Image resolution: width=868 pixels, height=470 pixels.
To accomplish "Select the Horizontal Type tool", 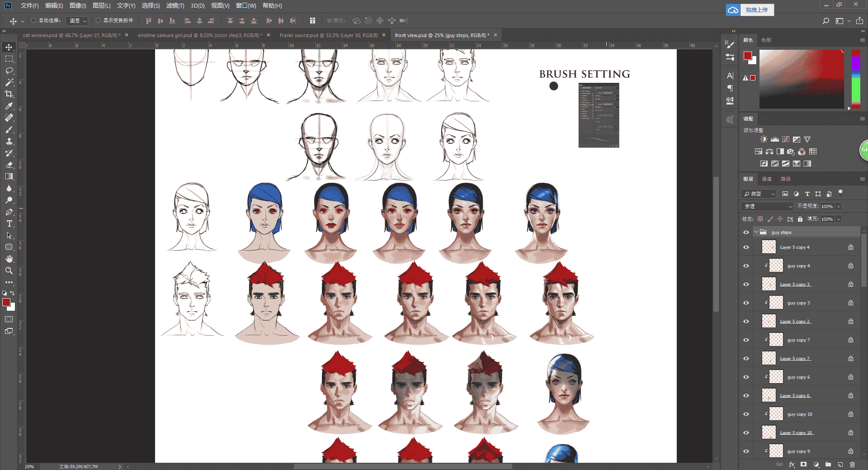I will coord(9,223).
